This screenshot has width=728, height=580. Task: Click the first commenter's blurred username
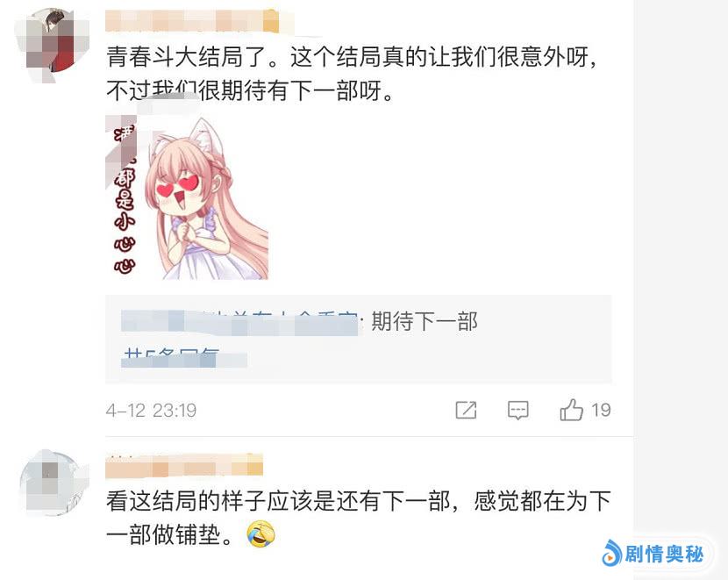coord(194,21)
